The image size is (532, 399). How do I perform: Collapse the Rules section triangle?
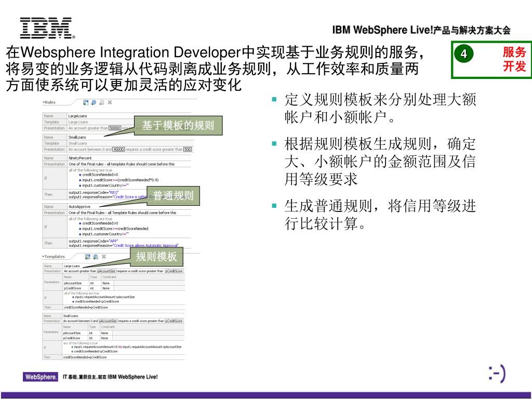coord(44,102)
